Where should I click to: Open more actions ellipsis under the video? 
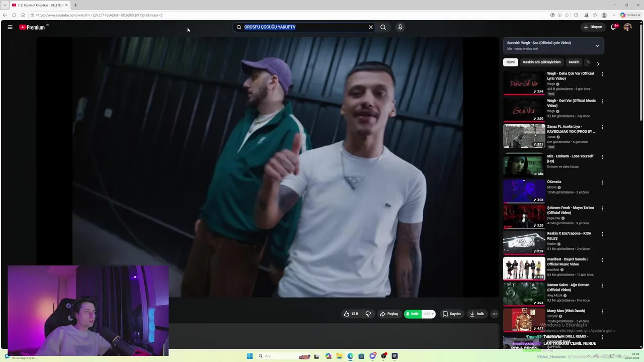pyautogui.click(x=495, y=314)
